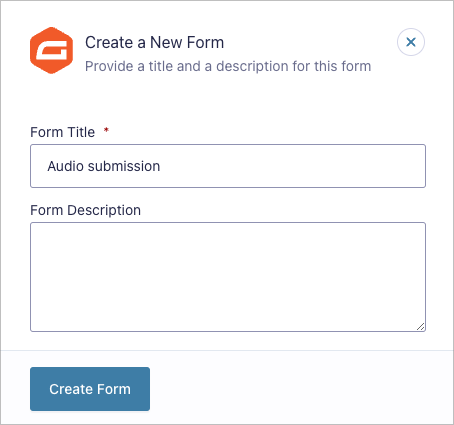This screenshot has height=425, width=454.
Task: Submit the new form with Create Form
Action: (x=90, y=389)
